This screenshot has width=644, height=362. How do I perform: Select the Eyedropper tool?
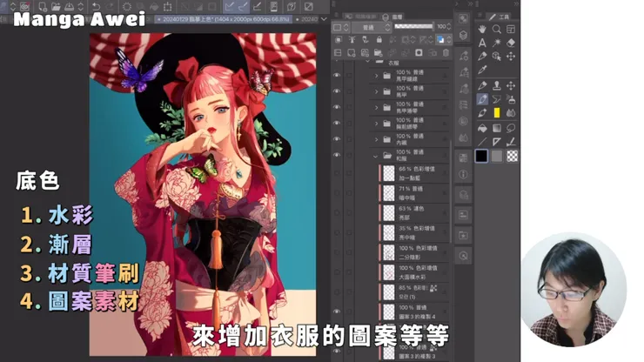(482, 70)
